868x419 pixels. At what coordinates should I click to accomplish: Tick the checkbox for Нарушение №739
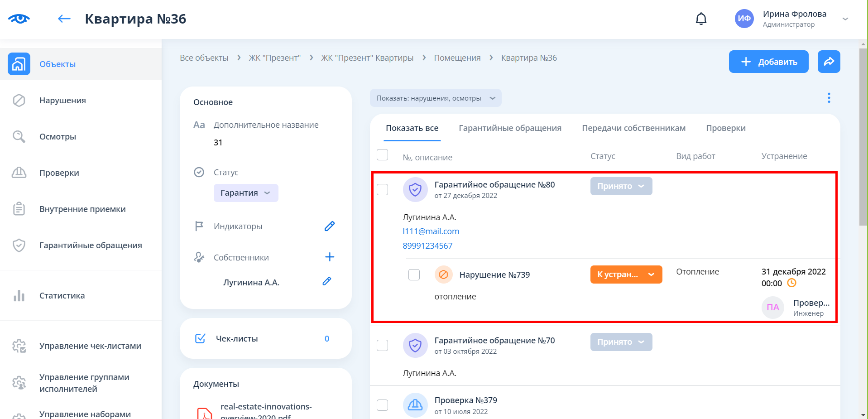click(x=414, y=275)
